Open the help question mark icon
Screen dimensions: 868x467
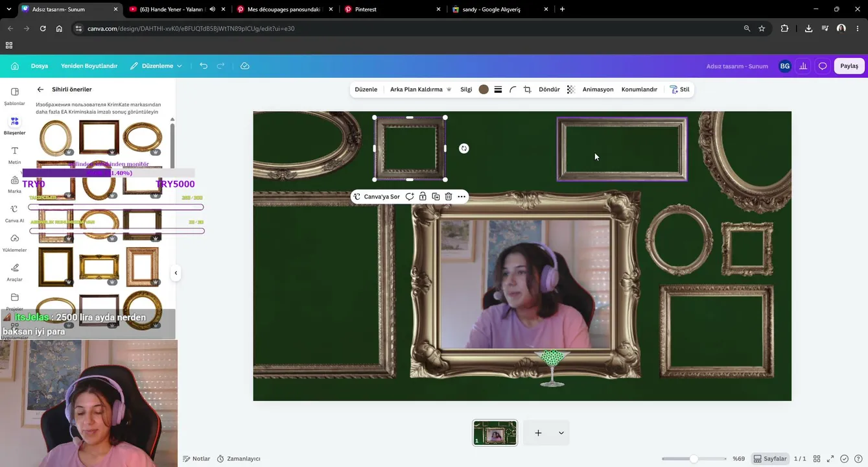857,459
